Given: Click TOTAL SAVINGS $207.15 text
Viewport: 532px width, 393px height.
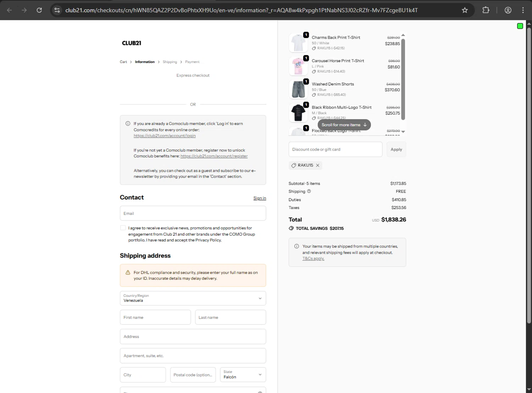Looking at the screenshot, I should [x=320, y=228].
